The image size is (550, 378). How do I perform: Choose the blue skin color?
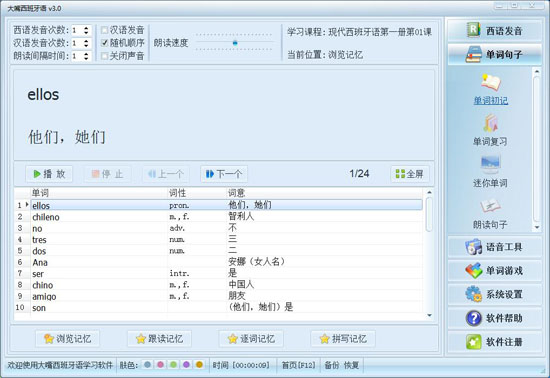coord(147,365)
